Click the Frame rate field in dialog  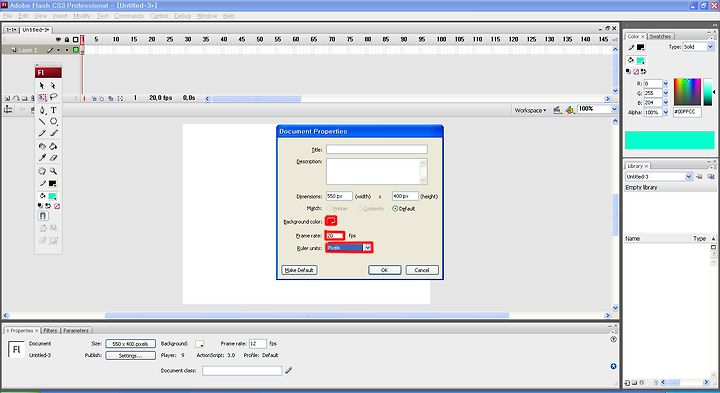[335, 236]
